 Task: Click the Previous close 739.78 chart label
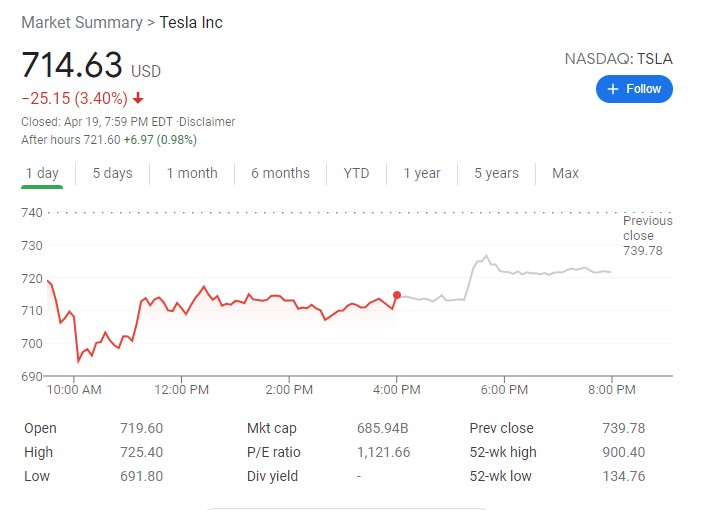pos(646,235)
